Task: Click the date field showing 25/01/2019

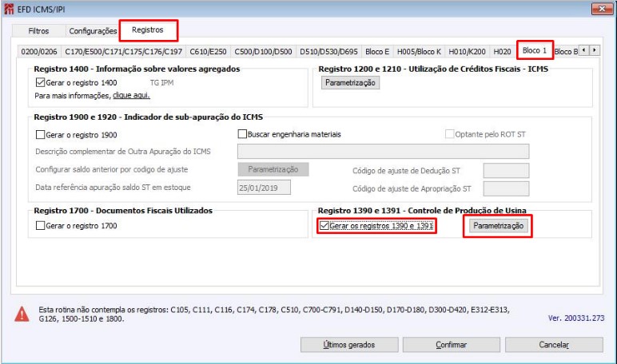Action: [x=264, y=188]
